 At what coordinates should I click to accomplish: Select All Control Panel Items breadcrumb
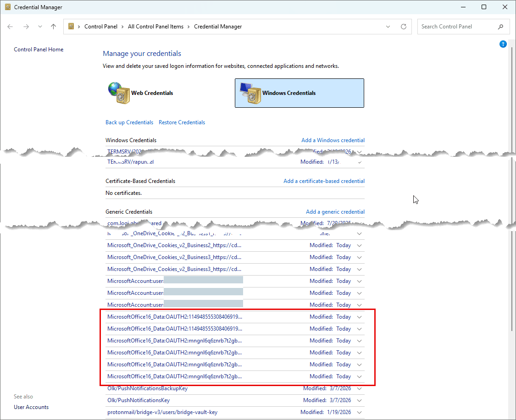[x=155, y=27]
